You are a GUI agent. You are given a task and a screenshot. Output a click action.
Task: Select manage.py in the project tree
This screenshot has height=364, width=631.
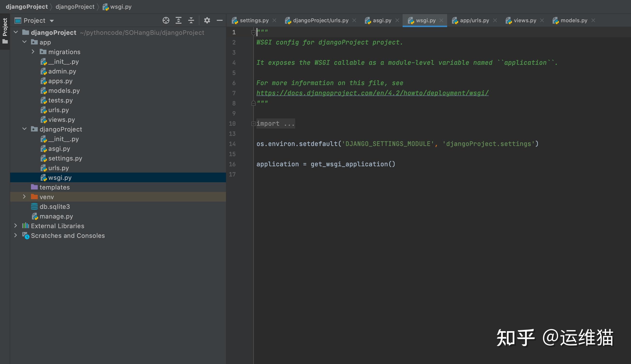(56, 216)
